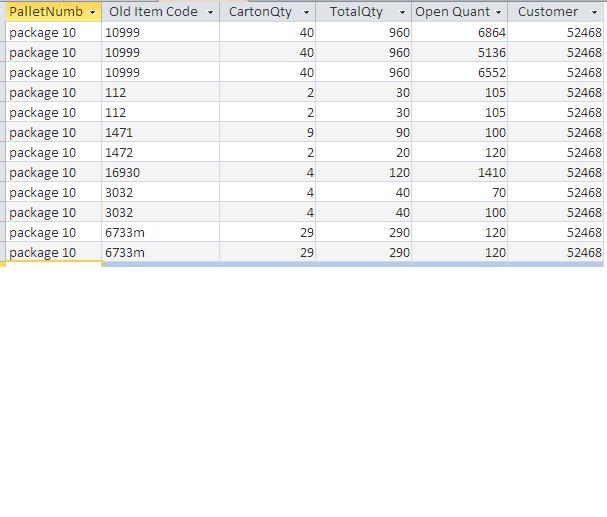Click the Customer cell in the 6864 row
607x517 pixels.
[x=555, y=32]
